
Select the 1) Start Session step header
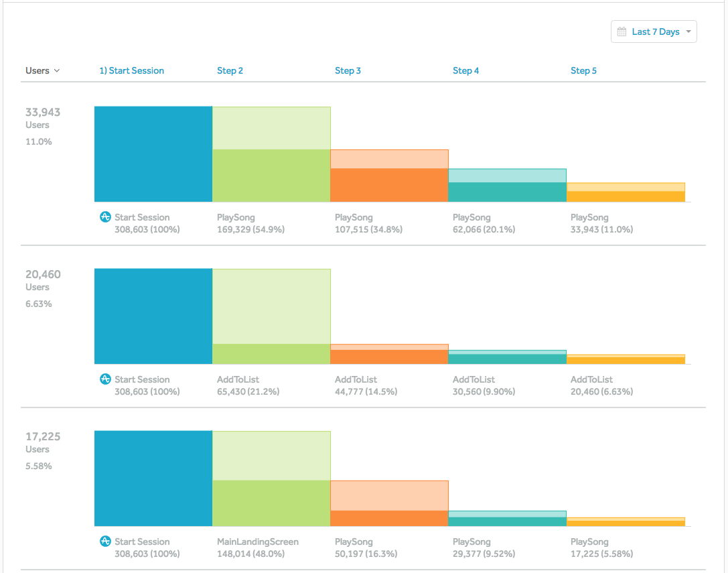[131, 70]
